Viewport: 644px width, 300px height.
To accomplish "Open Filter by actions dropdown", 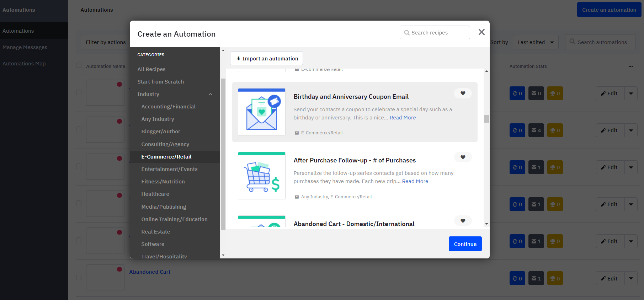I will point(106,42).
